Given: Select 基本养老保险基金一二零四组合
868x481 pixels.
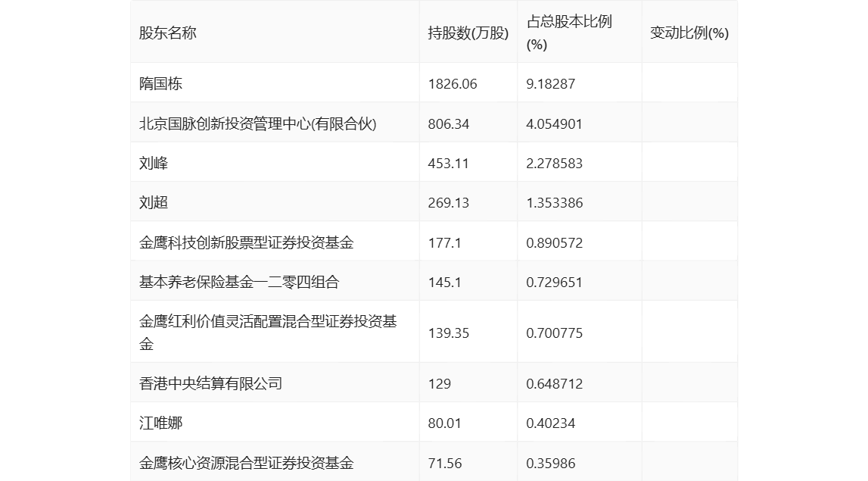Looking at the screenshot, I should point(239,282).
